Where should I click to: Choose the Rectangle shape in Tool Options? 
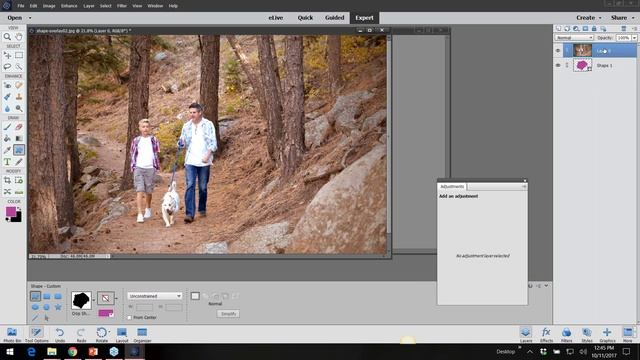(47, 296)
